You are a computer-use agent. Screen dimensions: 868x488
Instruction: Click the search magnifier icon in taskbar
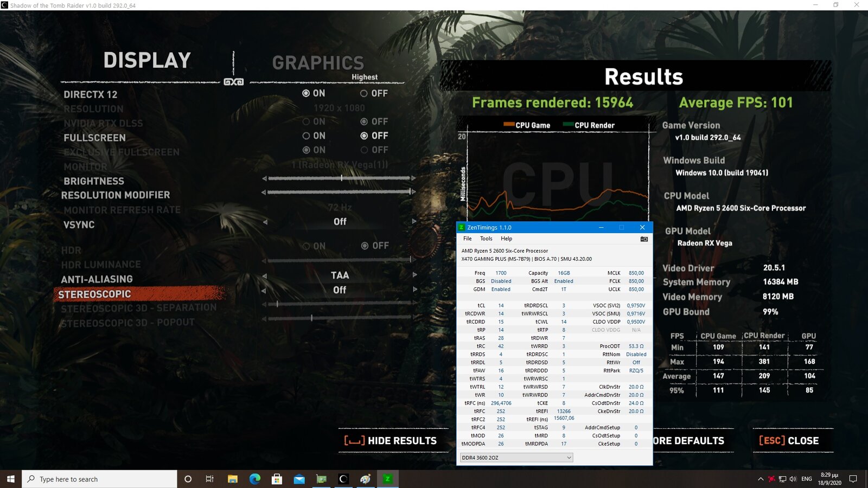(x=31, y=479)
